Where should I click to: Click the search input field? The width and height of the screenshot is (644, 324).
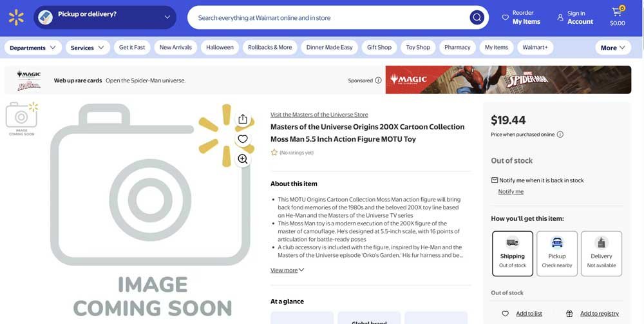[x=328, y=17]
